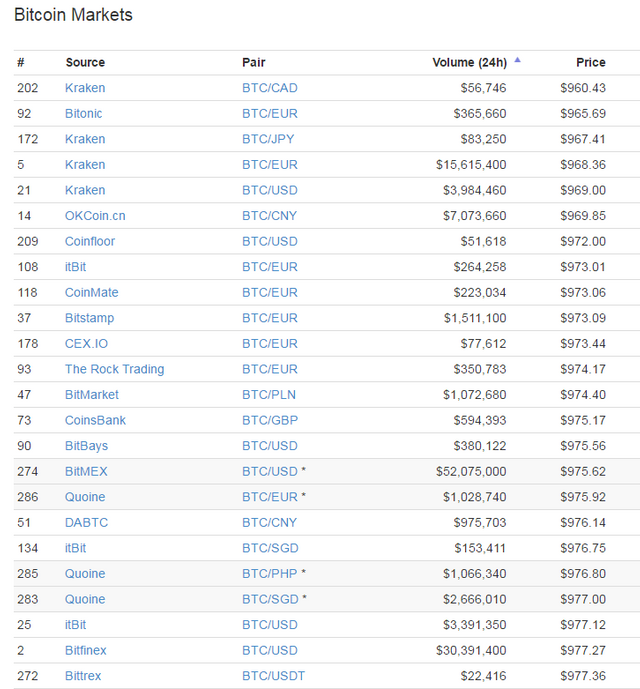The height and width of the screenshot is (689, 640).
Task: Open itBit link in the 108 row
Action: (x=75, y=267)
